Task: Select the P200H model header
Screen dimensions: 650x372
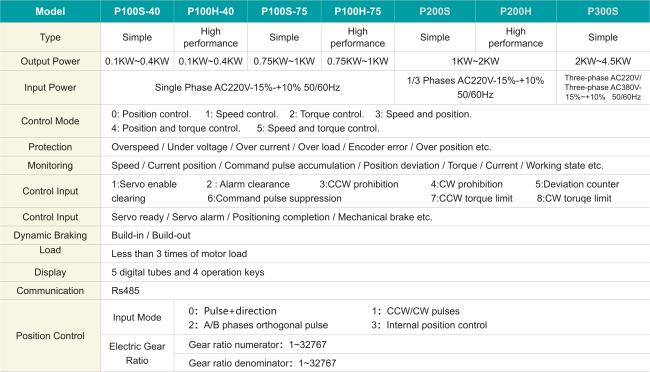Action: click(x=516, y=11)
